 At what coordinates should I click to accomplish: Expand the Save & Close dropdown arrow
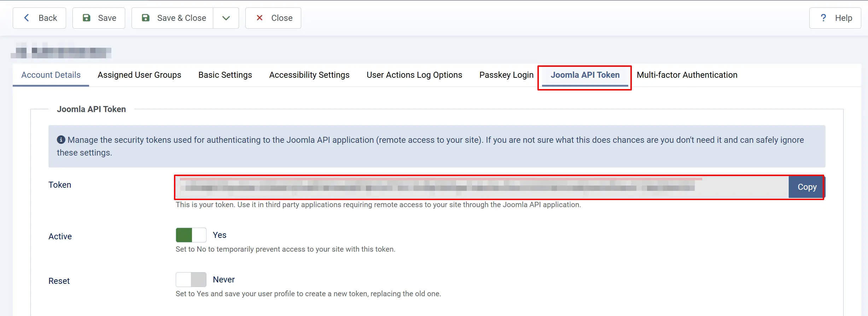tap(226, 18)
